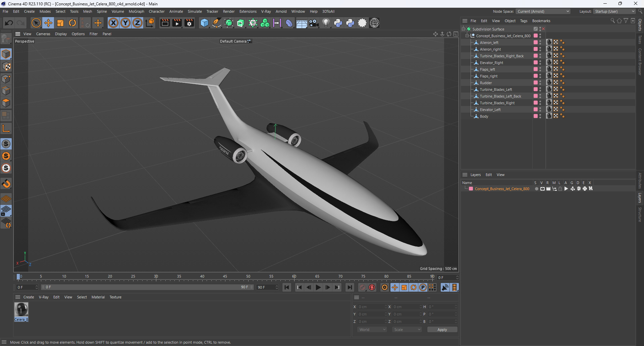Activate the Move tool in top toolbar
The height and width of the screenshot is (346, 644).
[48, 23]
